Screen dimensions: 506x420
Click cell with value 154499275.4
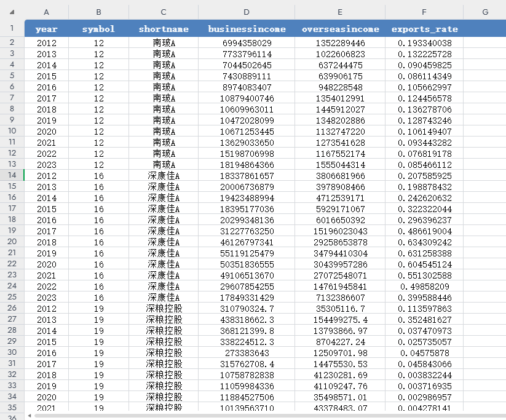pos(340,320)
